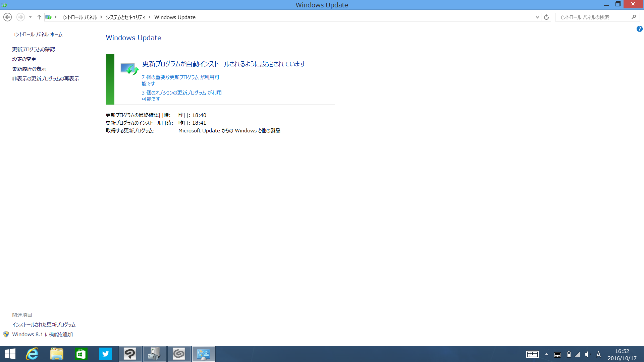
Task: Open the Windows Store taskbar icon
Action: tap(81, 354)
